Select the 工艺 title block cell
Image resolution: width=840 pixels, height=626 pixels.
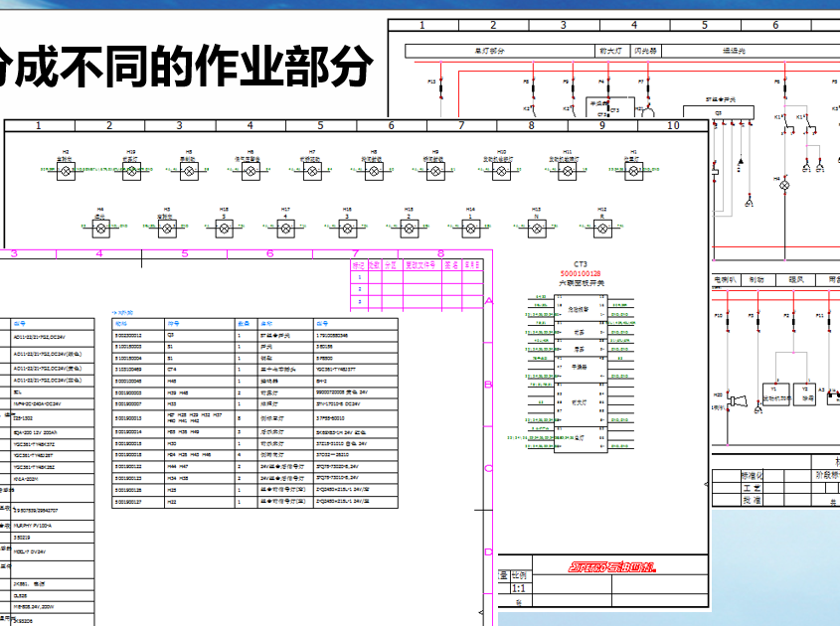pos(752,488)
